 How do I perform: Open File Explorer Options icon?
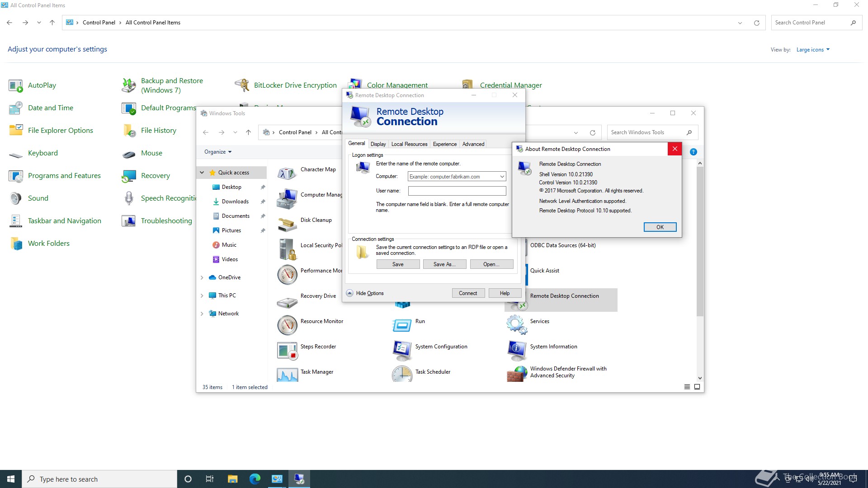16,131
